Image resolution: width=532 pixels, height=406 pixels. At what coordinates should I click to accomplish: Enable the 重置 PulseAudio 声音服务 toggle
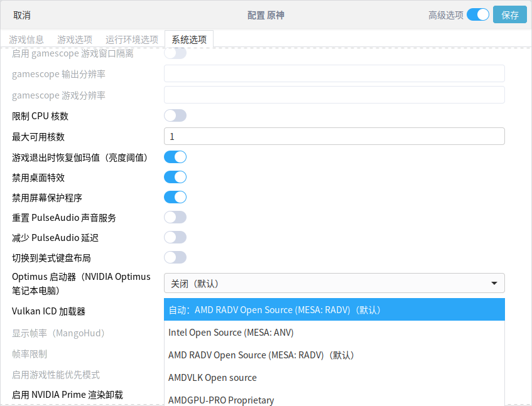pyautogui.click(x=175, y=217)
